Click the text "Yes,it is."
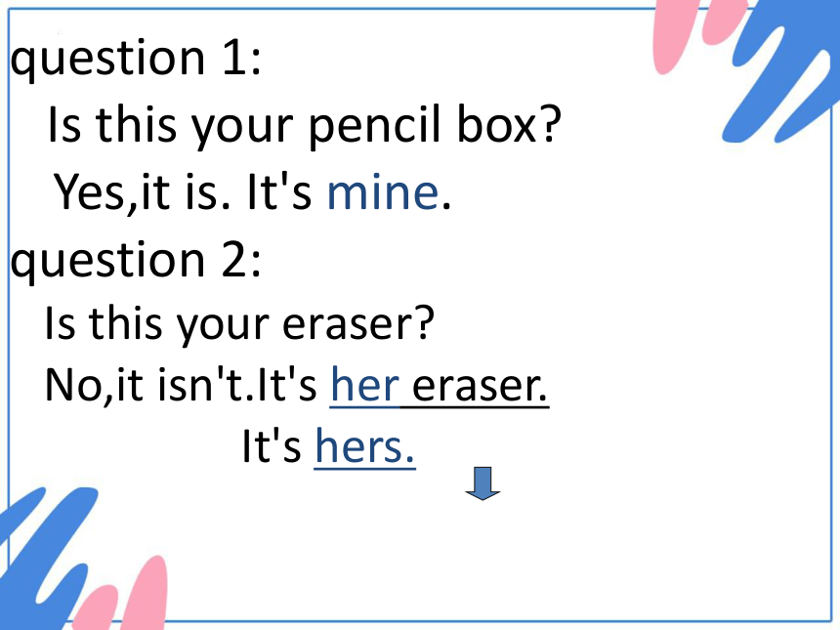The image size is (840, 630). pos(143,192)
